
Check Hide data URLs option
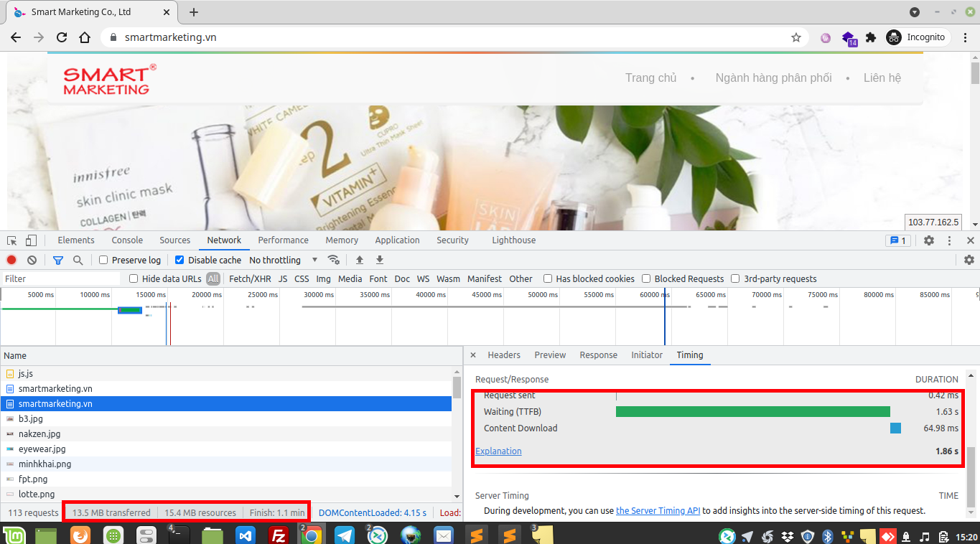134,278
